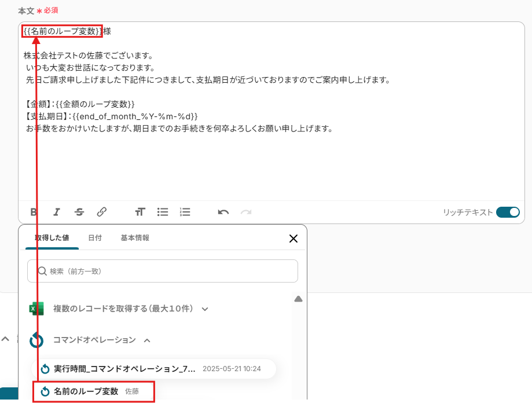The height and width of the screenshot is (403, 532).
Task: Turn off the リッチテキスト switch
Action: tap(508, 212)
